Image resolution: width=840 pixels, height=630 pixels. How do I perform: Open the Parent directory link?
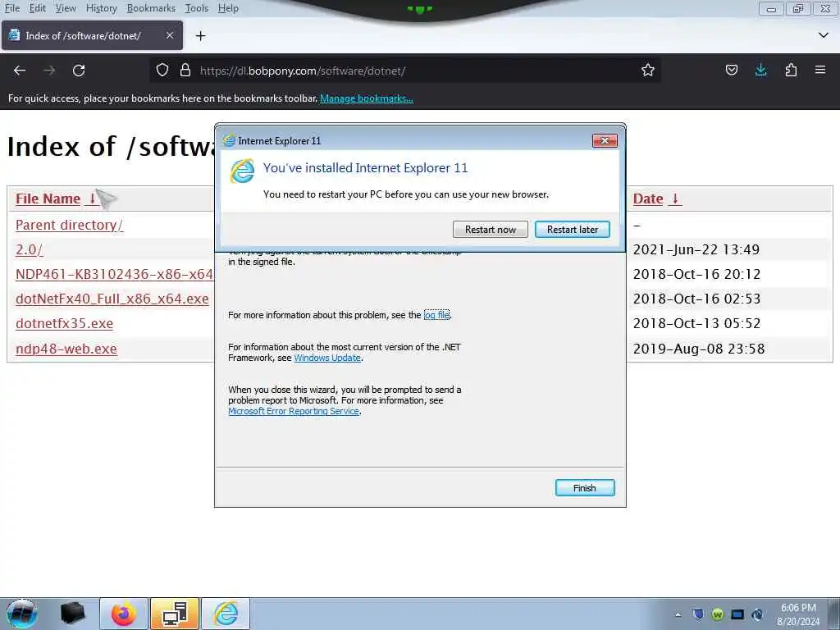pos(69,225)
